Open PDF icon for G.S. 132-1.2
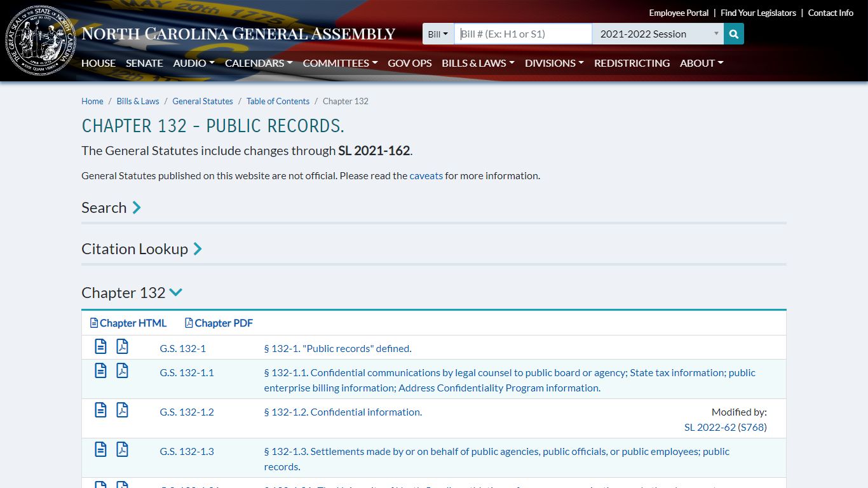Image resolution: width=868 pixels, height=488 pixels. (x=122, y=410)
